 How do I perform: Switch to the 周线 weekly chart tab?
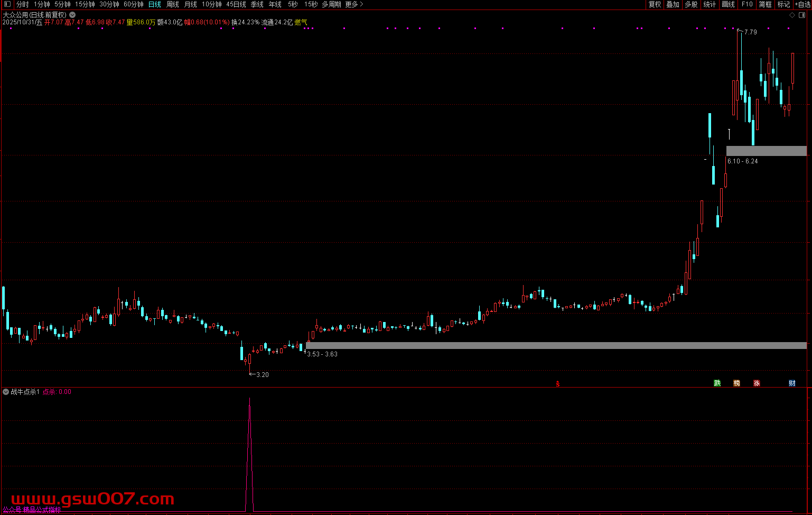coord(173,4)
